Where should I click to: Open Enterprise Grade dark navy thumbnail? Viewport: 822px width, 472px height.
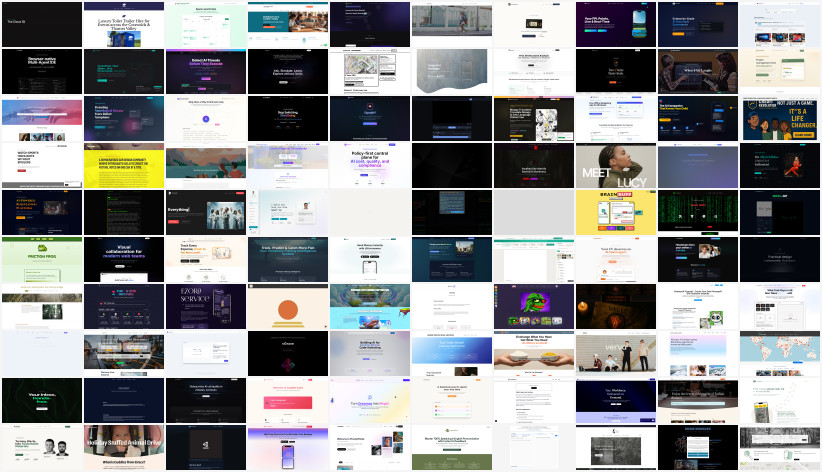click(x=698, y=25)
